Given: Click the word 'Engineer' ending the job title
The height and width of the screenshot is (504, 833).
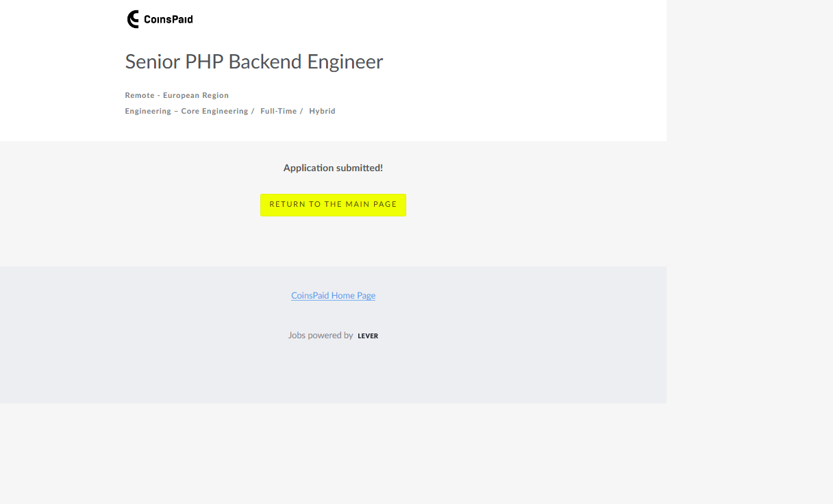Looking at the screenshot, I should 345,62.
